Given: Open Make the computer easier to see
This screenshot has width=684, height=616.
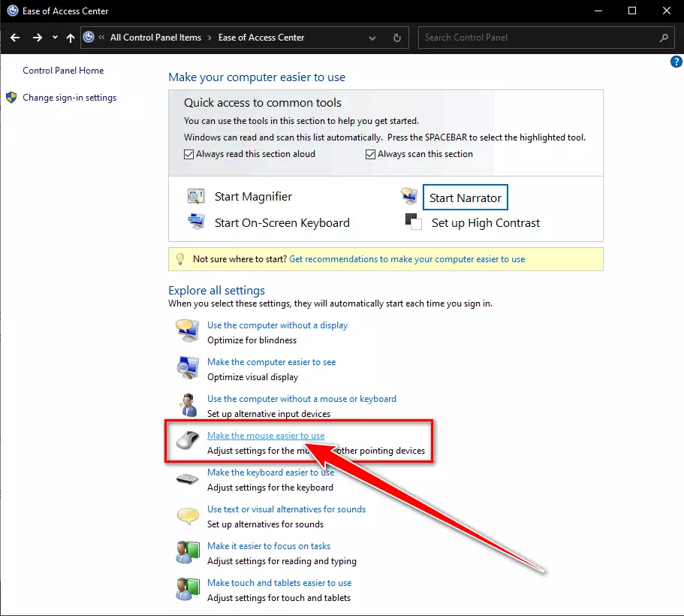Looking at the screenshot, I should [271, 362].
